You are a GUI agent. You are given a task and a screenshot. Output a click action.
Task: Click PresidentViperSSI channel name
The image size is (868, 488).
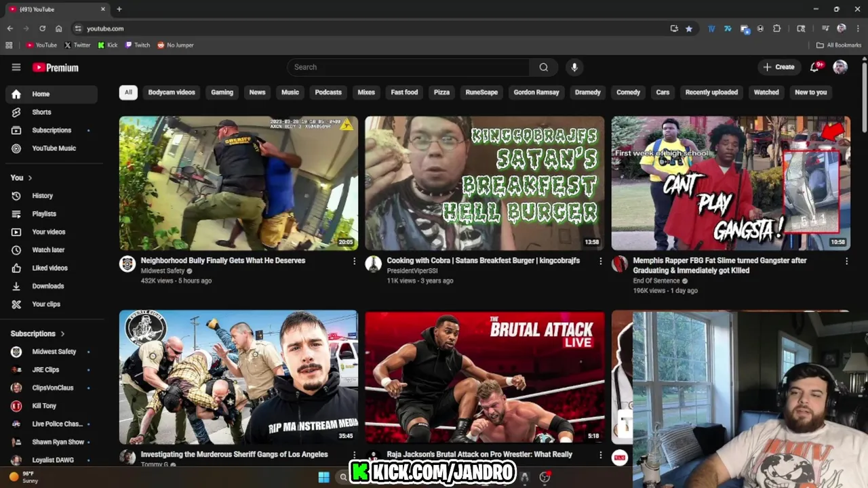tap(414, 271)
